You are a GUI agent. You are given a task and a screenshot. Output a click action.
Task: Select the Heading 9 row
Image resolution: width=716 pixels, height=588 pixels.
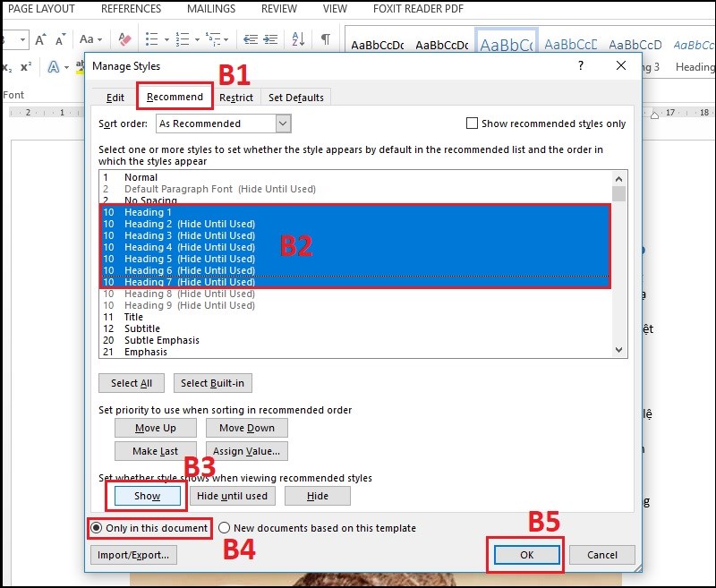click(355, 305)
